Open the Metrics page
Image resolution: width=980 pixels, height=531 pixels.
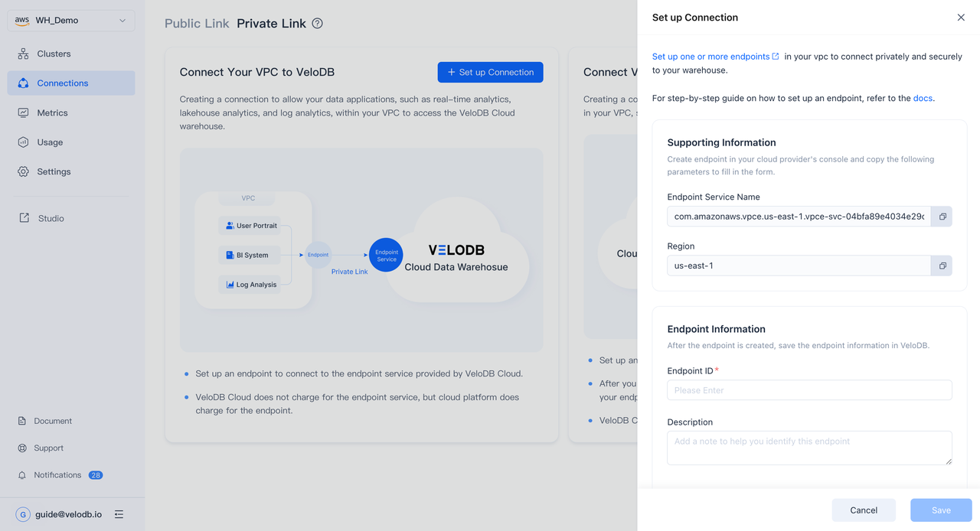(x=52, y=112)
